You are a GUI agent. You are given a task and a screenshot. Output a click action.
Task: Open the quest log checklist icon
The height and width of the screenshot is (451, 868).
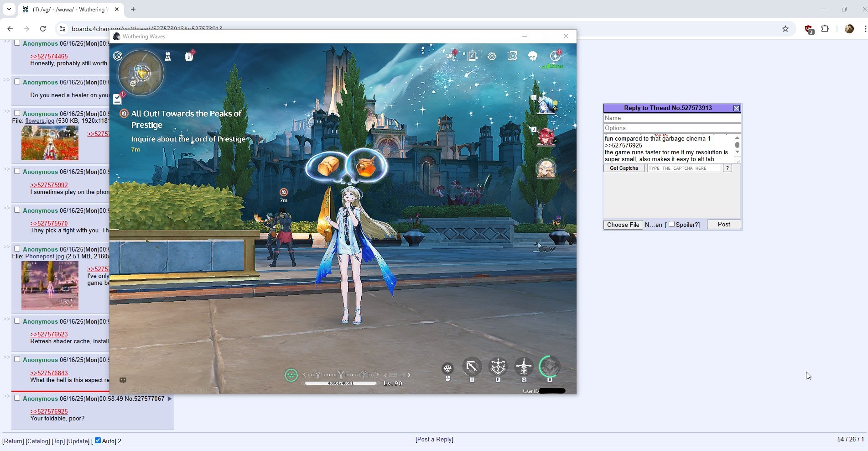[118, 99]
